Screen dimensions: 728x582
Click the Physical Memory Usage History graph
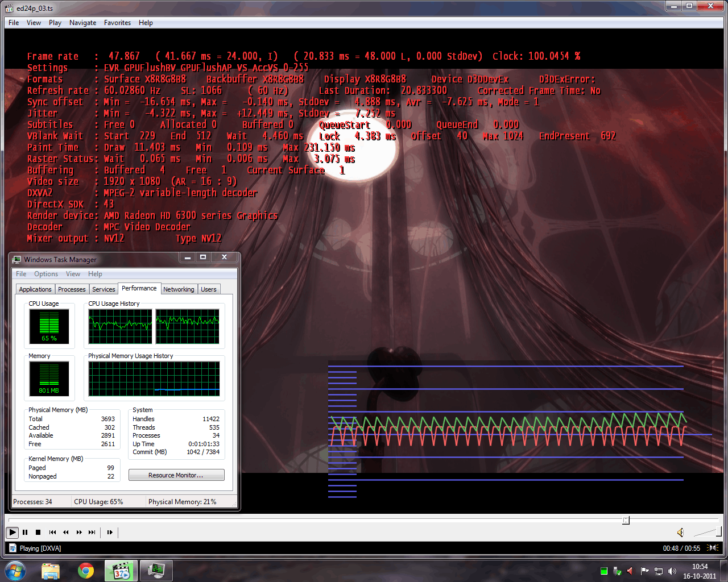click(x=154, y=379)
